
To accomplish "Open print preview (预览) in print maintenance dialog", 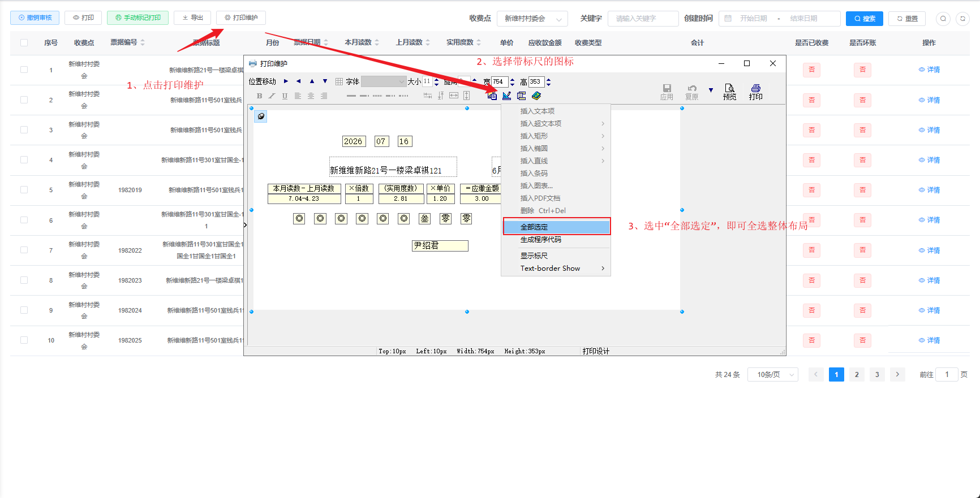I will tap(729, 92).
